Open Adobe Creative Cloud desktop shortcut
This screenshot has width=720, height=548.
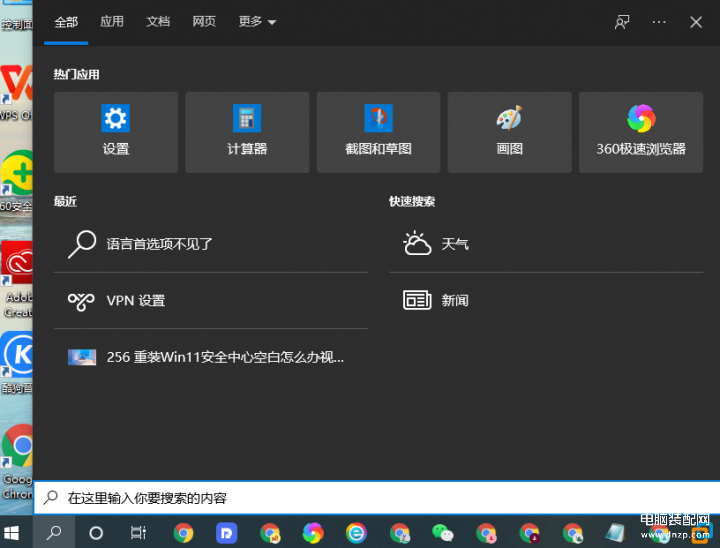(17, 279)
